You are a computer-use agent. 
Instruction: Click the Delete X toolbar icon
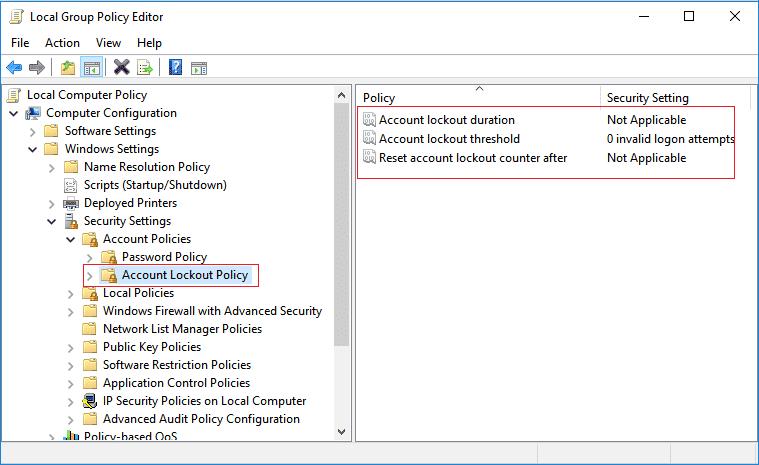[x=121, y=68]
